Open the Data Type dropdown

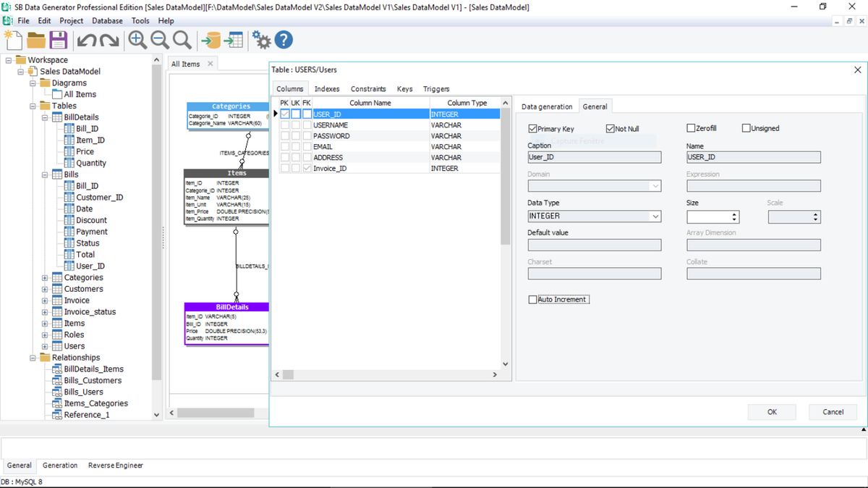(x=655, y=216)
